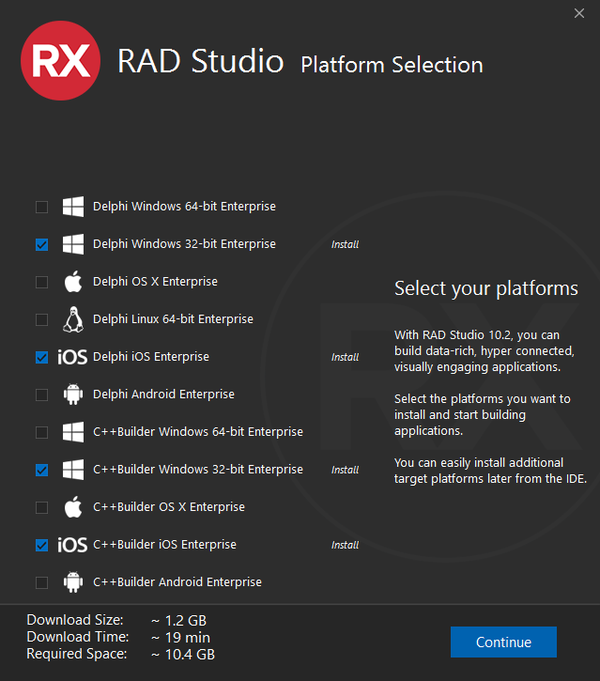Viewport: 600px width, 681px height.
Task: Select 'C++Builder iOS Enterprise' label text
Action: 165,545
